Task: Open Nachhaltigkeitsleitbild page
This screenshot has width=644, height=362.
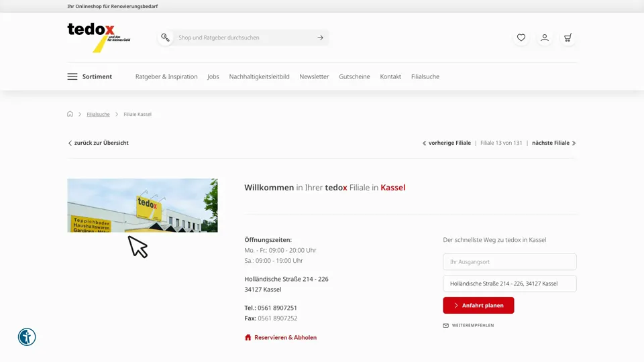Action: pyautogui.click(x=259, y=76)
